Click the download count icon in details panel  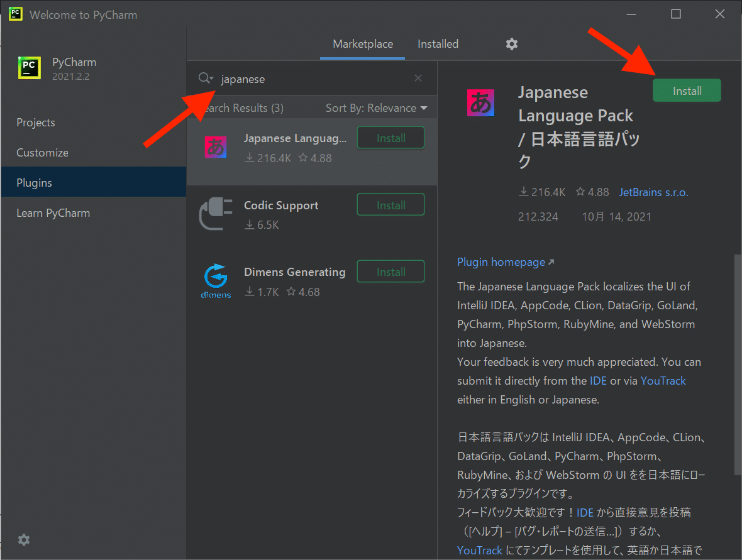pyautogui.click(x=523, y=192)
